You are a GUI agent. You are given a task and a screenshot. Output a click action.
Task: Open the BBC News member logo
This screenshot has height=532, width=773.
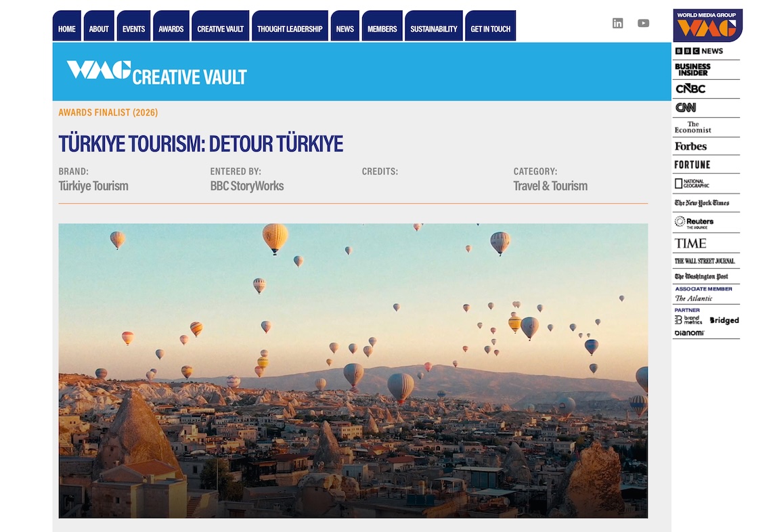[x=699, y=51]
